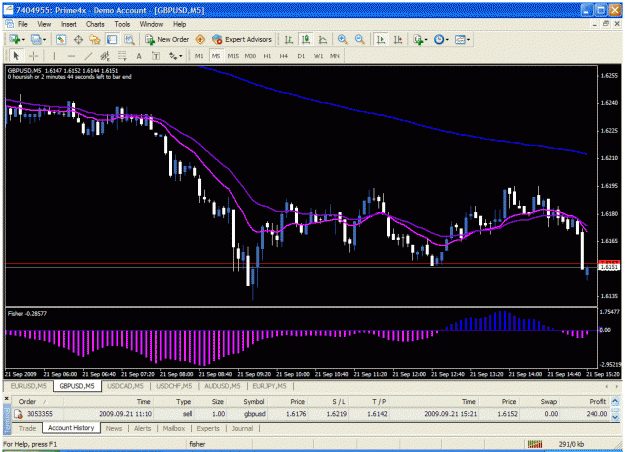
Task: Toggle chart shift from right border
Action: pyautogui.click(x=398, y=39)
